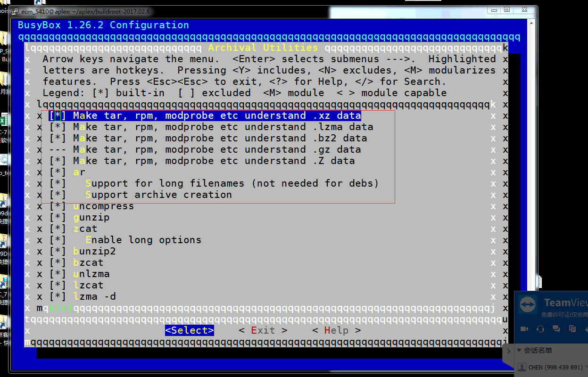
Task: Toggle .lzma data support checkbox
Action: (x=58, y=127)
